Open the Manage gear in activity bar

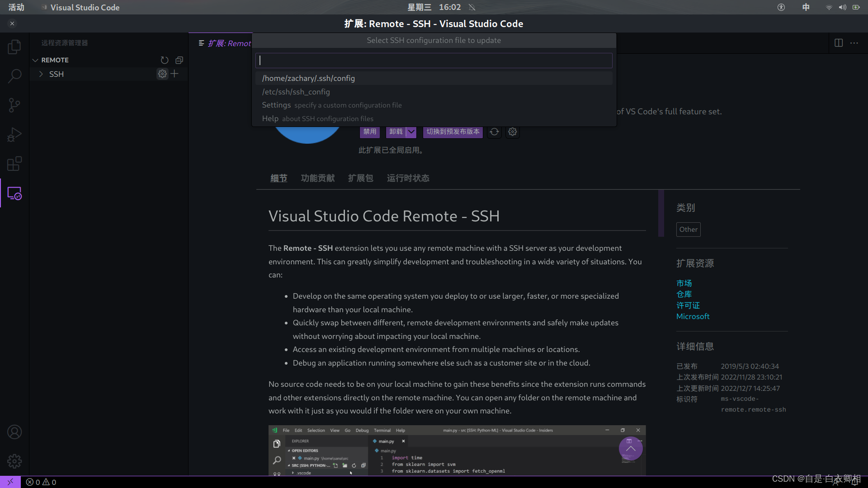(14, 461)
